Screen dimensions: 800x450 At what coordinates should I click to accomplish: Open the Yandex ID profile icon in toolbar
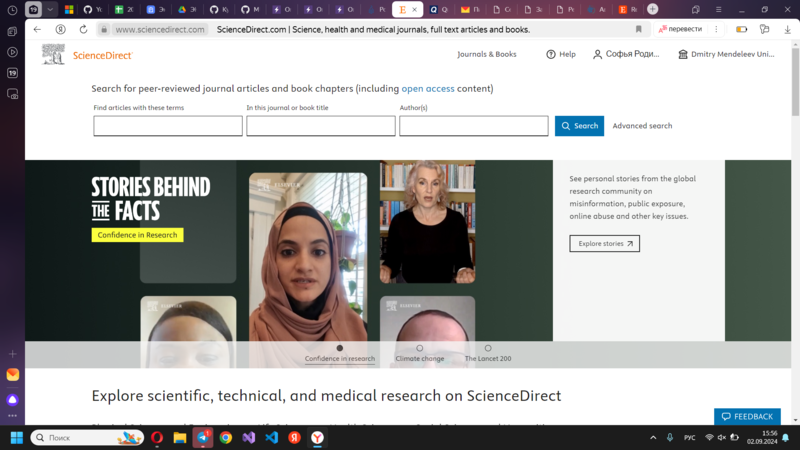click(x=60, y=29)
